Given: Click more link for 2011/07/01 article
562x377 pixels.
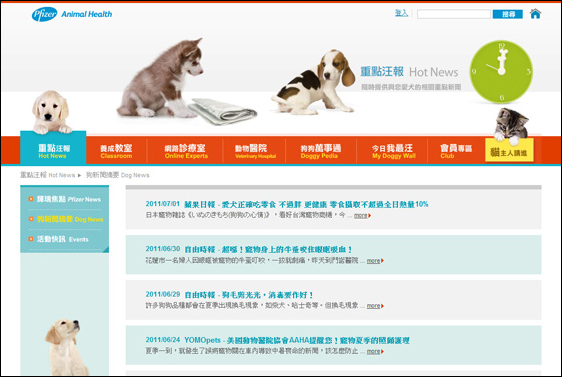Looking at the screenshot, I should [x=362, y=215].
